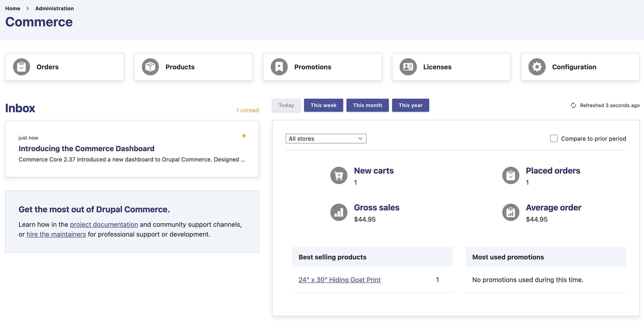Image resolution: width=644 pixels, height=321 pixels.
Task: Click the Average order chart clipboard icon
Action: click(x=511, y=212)
